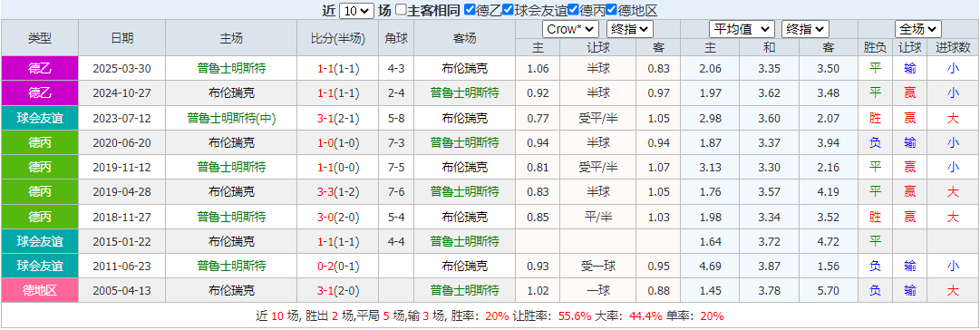Viewport: 980px width, 330px height.
Task: Select the 2015-01-22 date cell
Action: 121,241
